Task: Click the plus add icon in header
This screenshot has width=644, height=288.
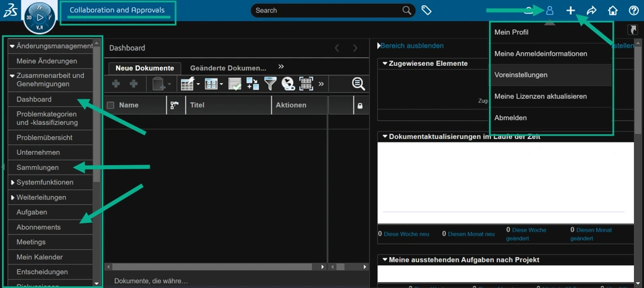Action: click(570, 11)
